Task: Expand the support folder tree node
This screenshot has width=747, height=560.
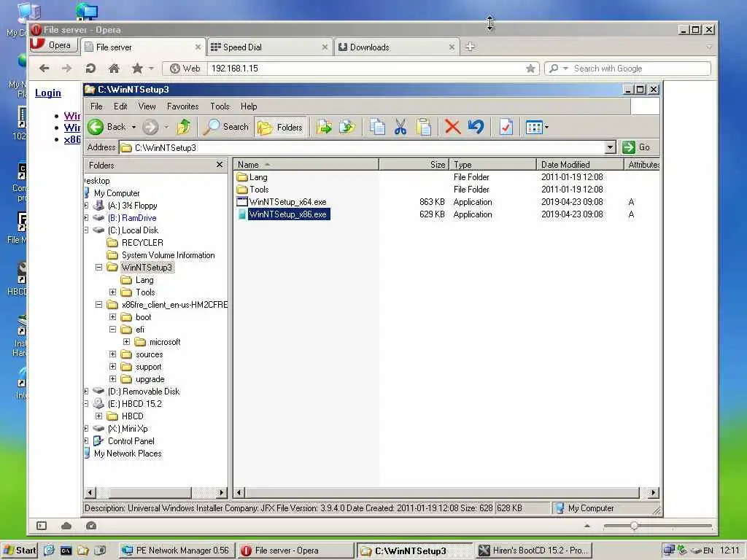Action: [112, 367]
